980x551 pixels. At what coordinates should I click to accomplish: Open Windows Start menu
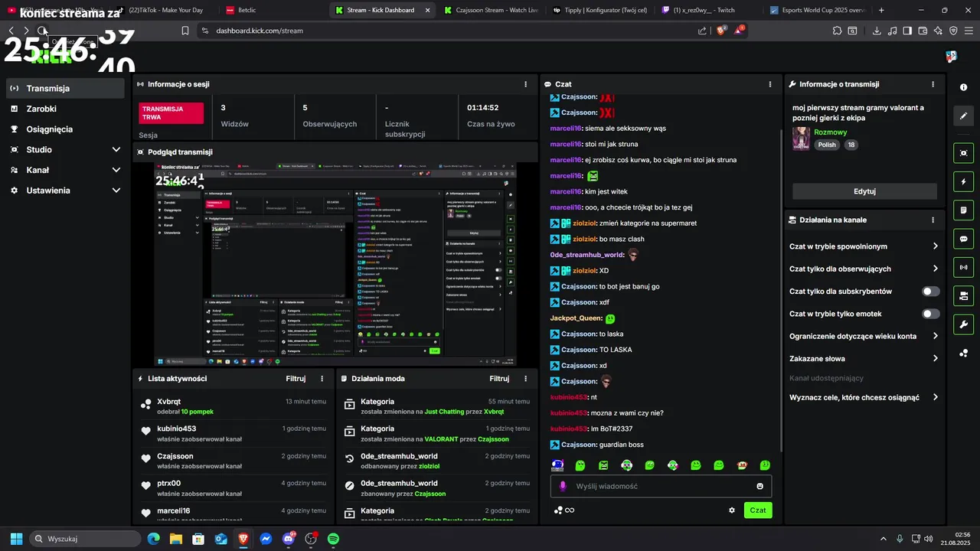(16, 539)
